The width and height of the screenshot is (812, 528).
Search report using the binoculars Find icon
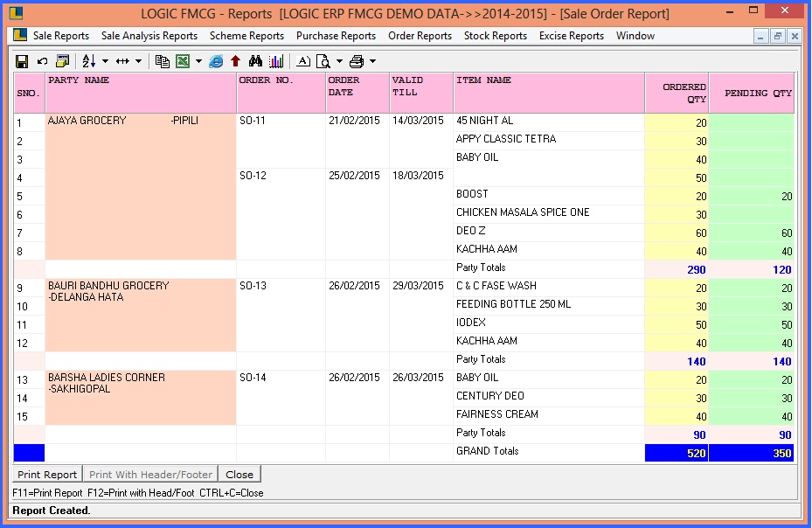[x=253, y=61]
